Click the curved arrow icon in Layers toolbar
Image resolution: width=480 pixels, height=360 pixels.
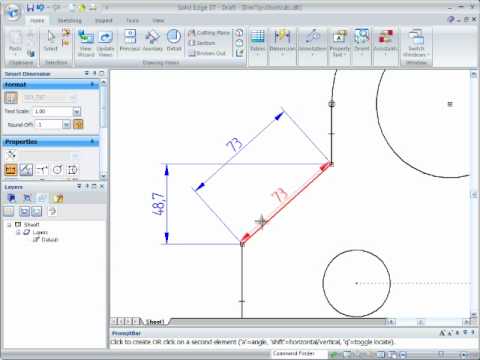pyautogui.click(x=52, y=211)
